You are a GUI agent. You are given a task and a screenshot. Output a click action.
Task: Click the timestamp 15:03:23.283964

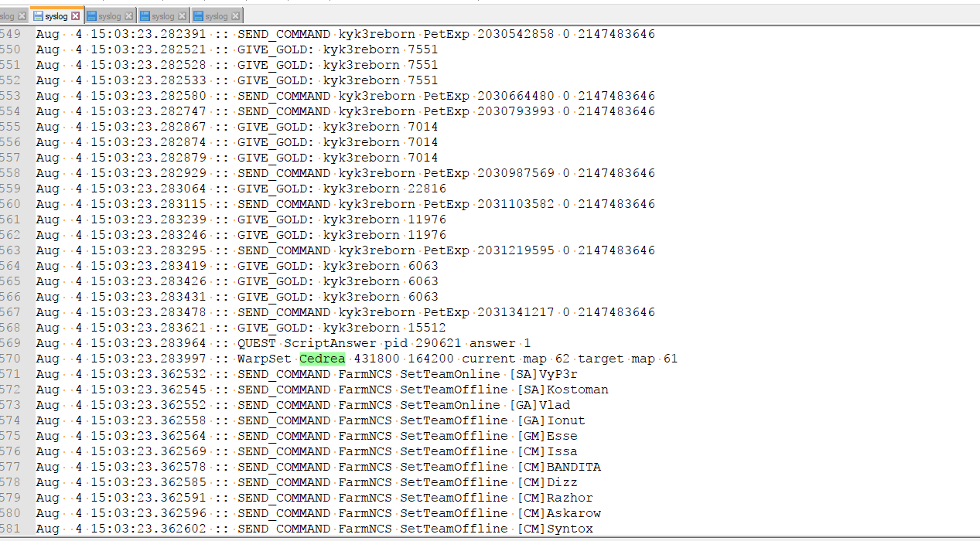point(149,343)
